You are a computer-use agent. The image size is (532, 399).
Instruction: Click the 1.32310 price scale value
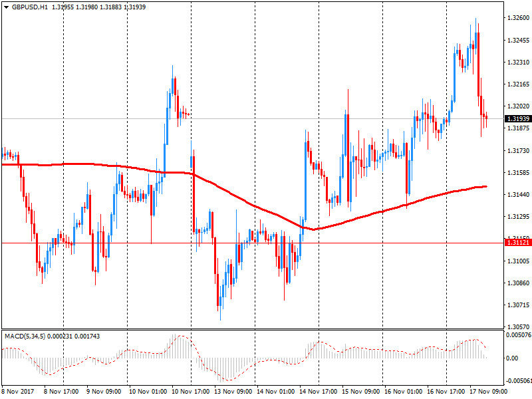[518, 63]
